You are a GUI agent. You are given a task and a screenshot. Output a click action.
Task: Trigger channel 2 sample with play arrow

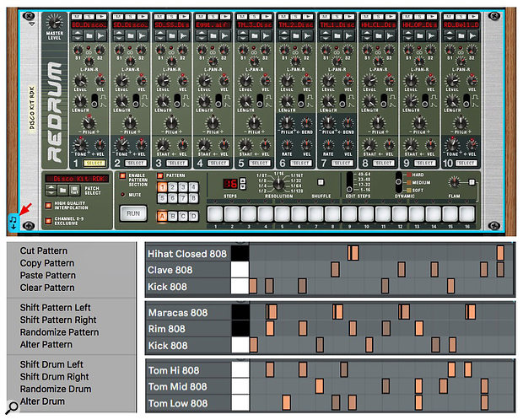tap(143, 17)
